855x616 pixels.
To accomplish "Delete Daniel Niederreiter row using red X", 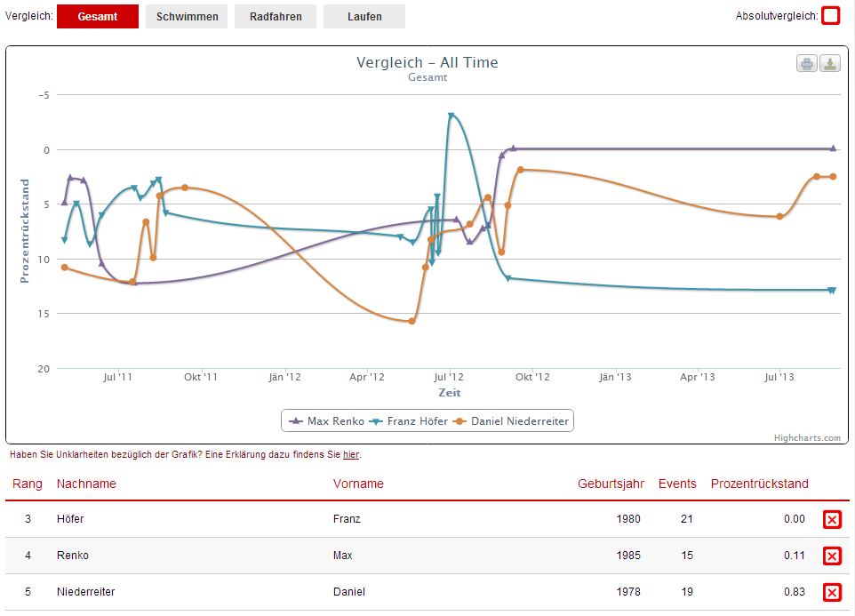I will pyautogui.click(x=832, y=593).
